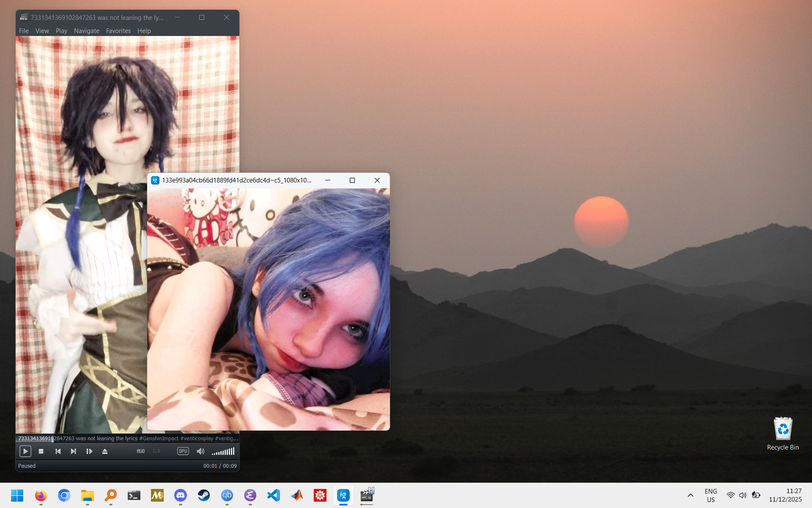Image resolution: width=812 pixels, height=508 pixels.
Task: Open the Navigate menu
Action: point(86,31)
